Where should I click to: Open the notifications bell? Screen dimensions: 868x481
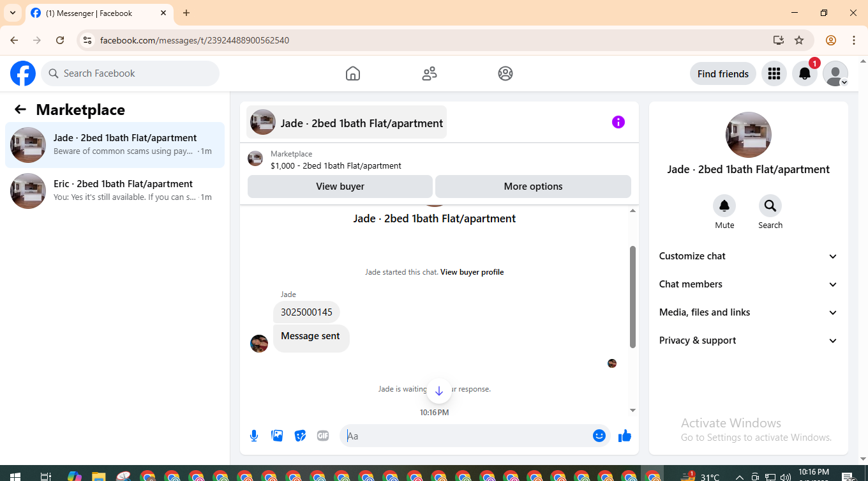(x=805, y=73)
